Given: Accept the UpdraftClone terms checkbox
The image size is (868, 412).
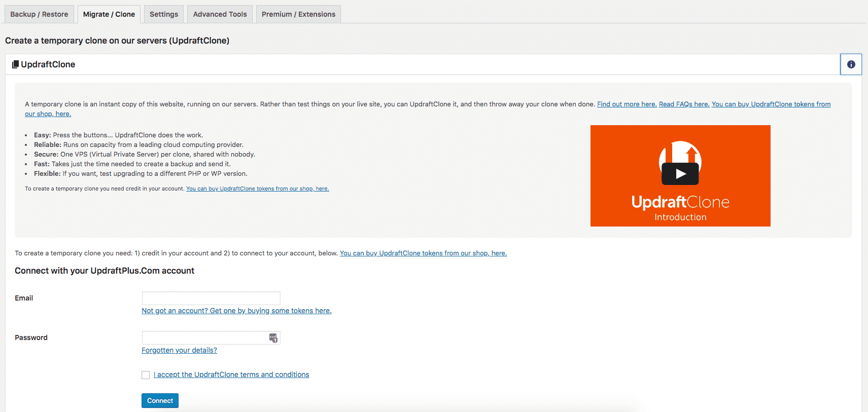Looking at the screenshot, I should coord(146,375).
